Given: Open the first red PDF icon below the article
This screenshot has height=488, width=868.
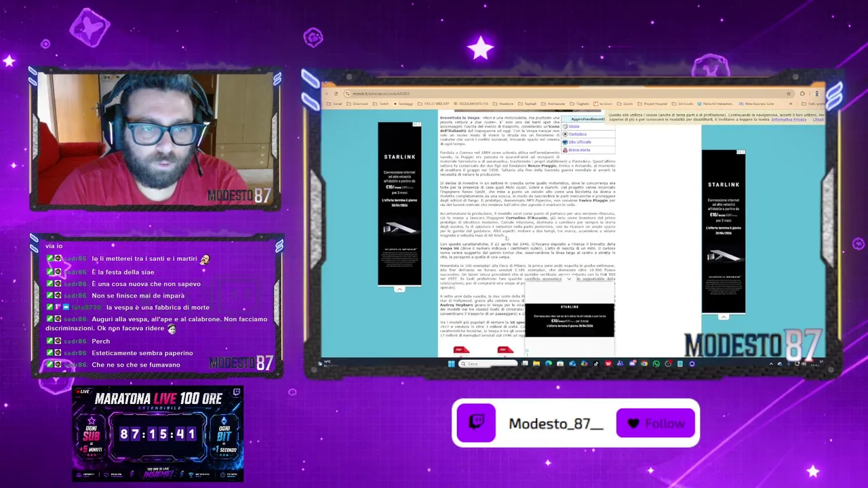Looking at the screenshot, I should 461,350.
